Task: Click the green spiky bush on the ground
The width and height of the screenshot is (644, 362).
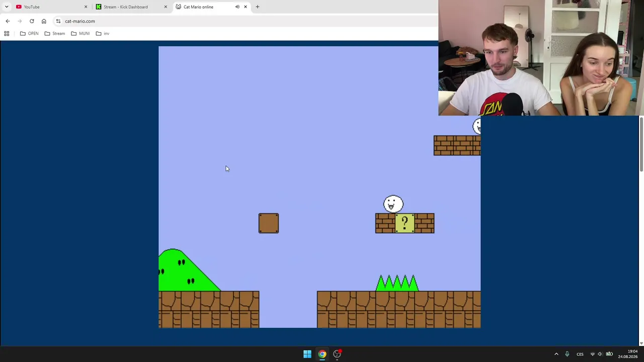Action: [x=397, y=283]
